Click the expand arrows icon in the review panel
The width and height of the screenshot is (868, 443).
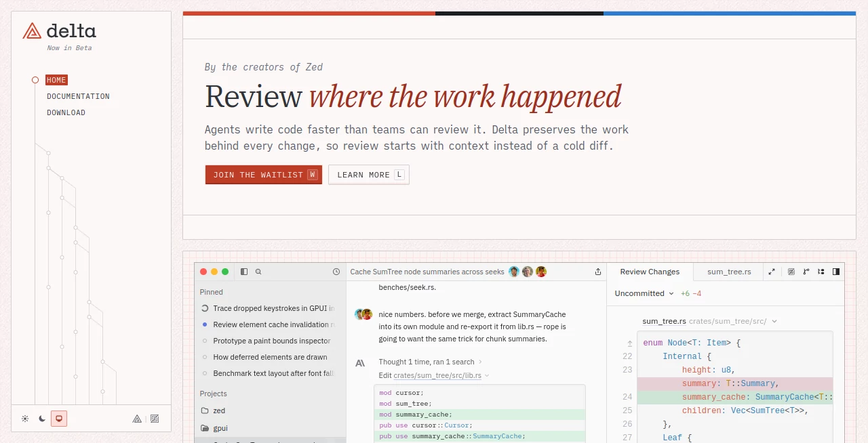point(772,272)
